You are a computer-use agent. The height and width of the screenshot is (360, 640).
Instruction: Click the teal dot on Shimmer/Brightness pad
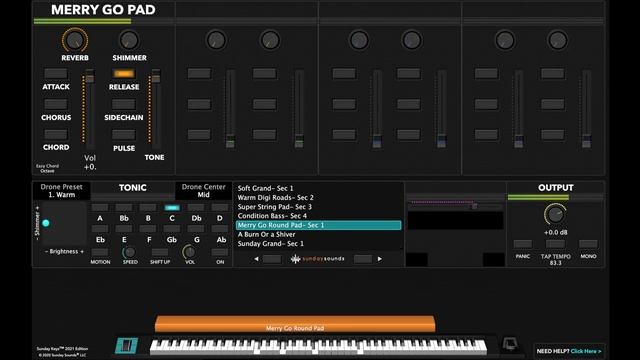coord(46,223)
